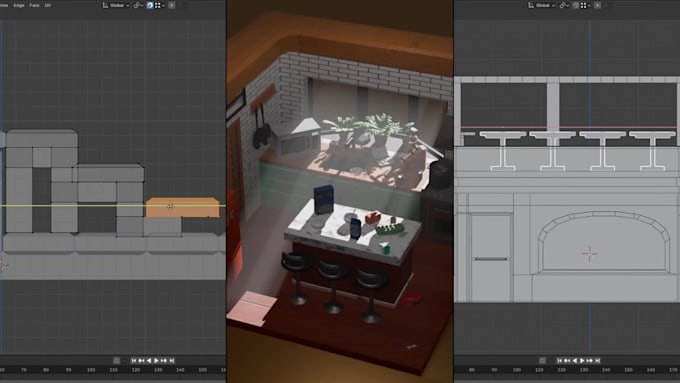Jump to end frame in left timeline

(172, 360)
